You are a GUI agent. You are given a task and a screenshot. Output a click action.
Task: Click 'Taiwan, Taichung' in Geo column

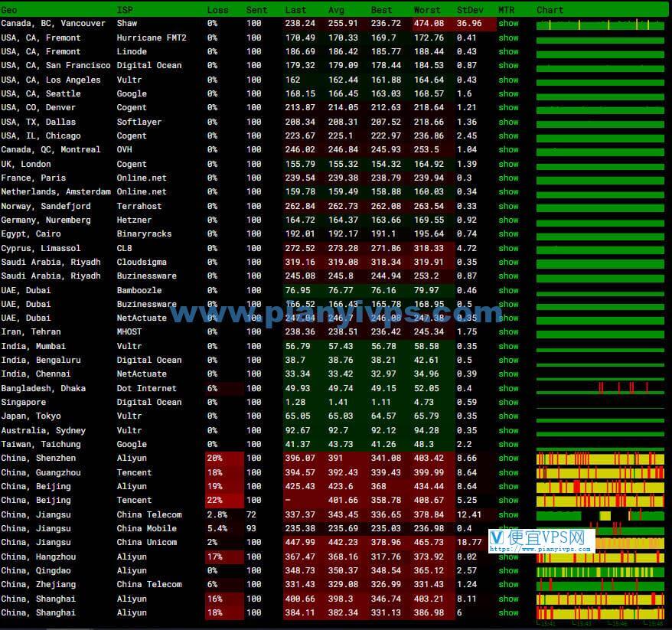click(x=41, y=444)
